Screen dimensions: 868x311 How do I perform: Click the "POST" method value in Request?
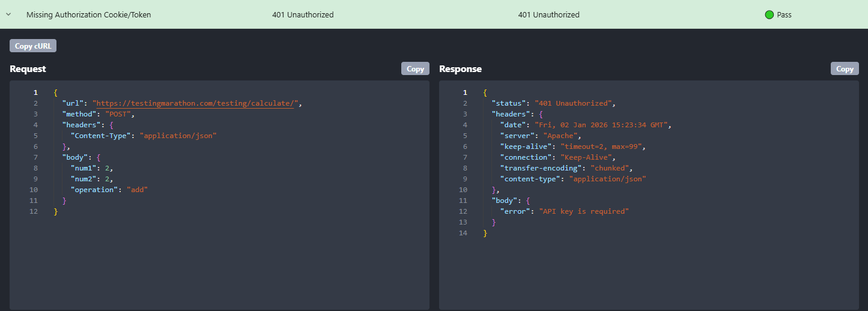(x=120, y=114)
